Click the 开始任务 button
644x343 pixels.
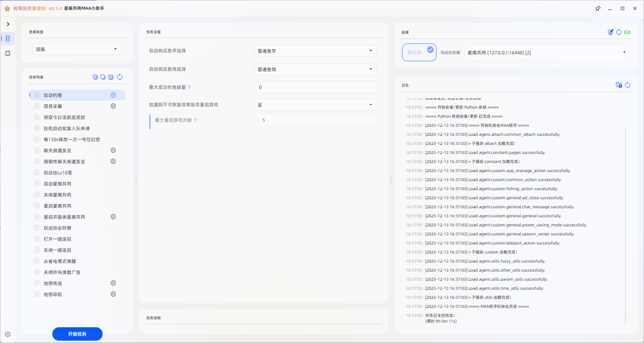(x=77, y=334)
